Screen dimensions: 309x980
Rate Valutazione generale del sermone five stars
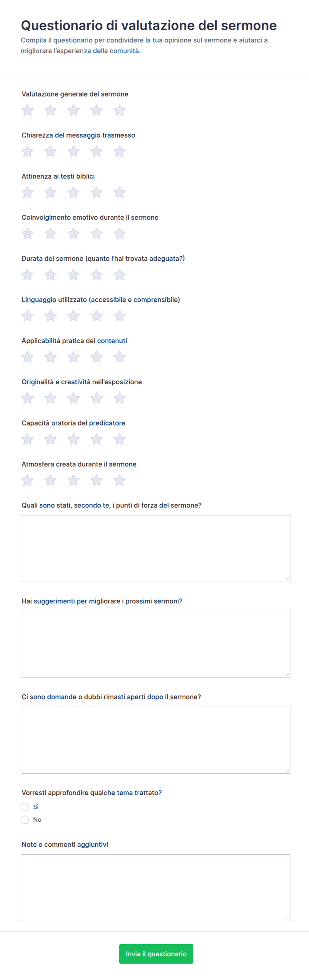pyautogui.click(x=120, y=110)
